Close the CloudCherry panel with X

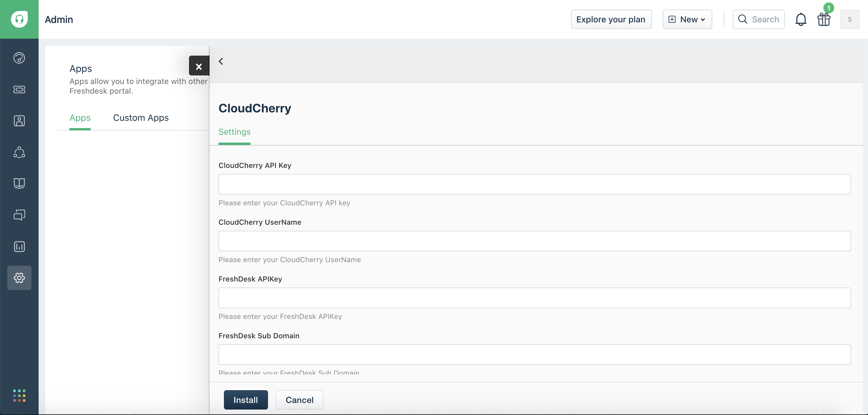click(199, 66)
